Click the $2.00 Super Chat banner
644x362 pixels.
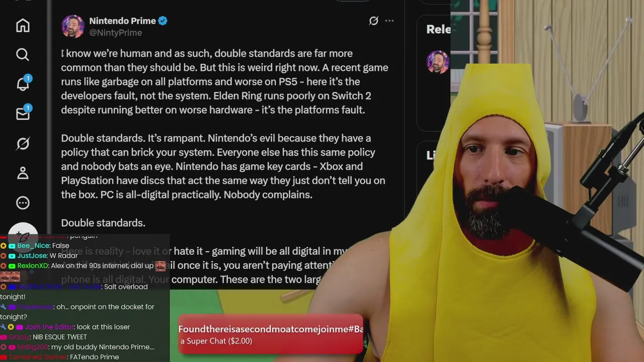click(x=271, y=334)
